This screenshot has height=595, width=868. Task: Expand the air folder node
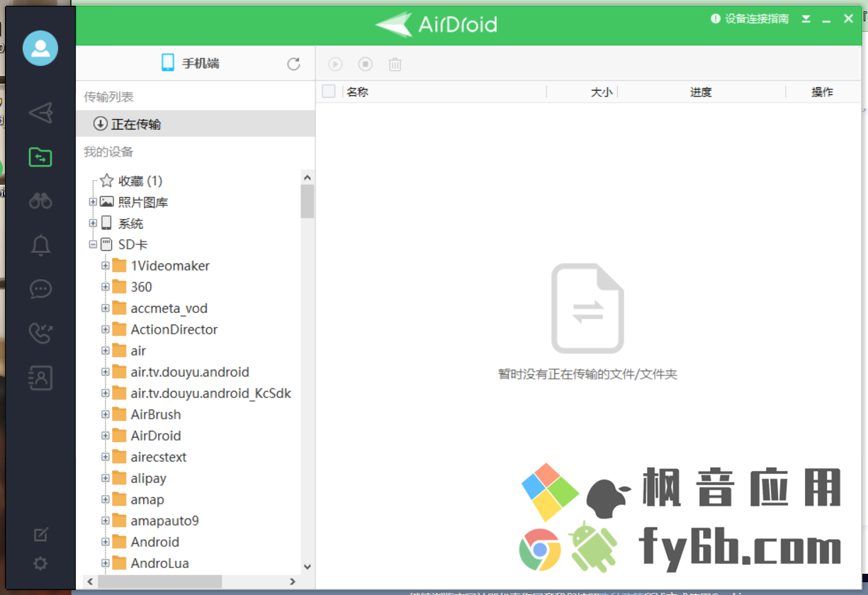click(x=106, y=351)
